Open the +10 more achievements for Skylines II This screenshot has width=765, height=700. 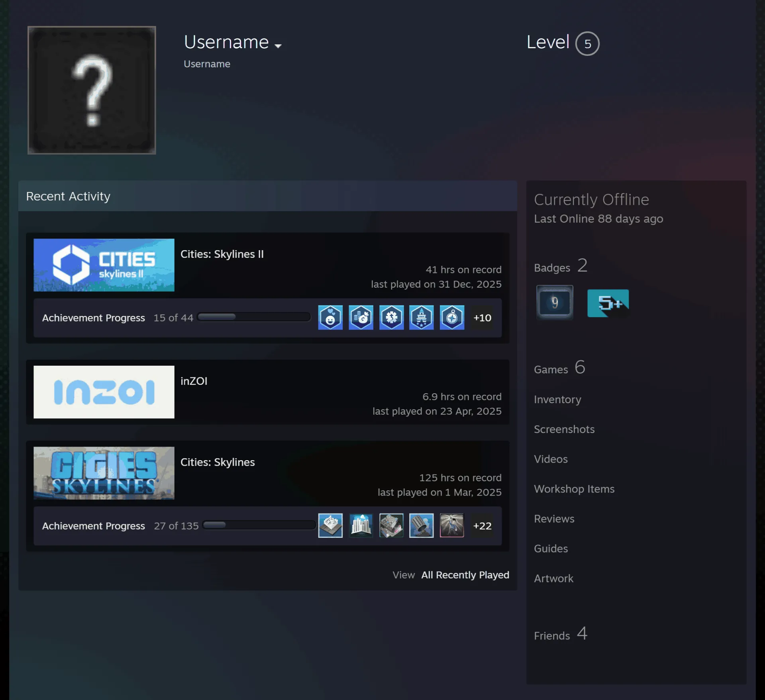[x=482, y=318]
